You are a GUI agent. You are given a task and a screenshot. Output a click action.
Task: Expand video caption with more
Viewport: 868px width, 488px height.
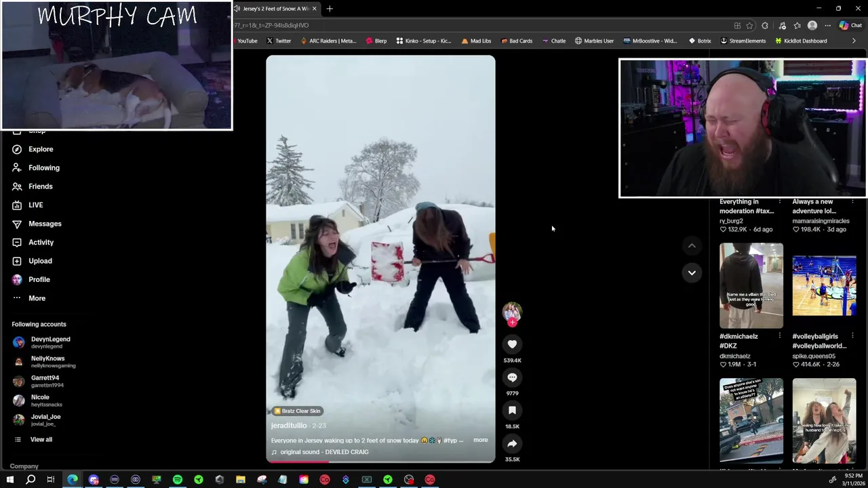pos(480,440)
